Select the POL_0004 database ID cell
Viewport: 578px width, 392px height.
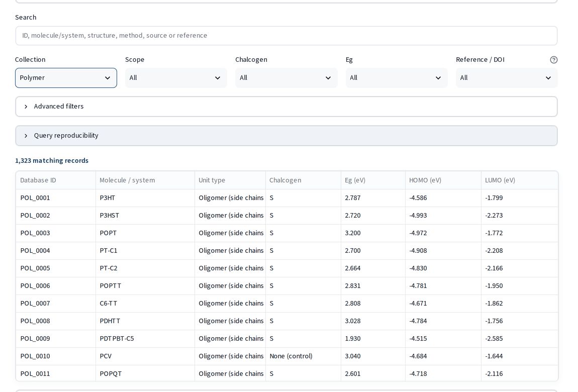pos(56,250)
